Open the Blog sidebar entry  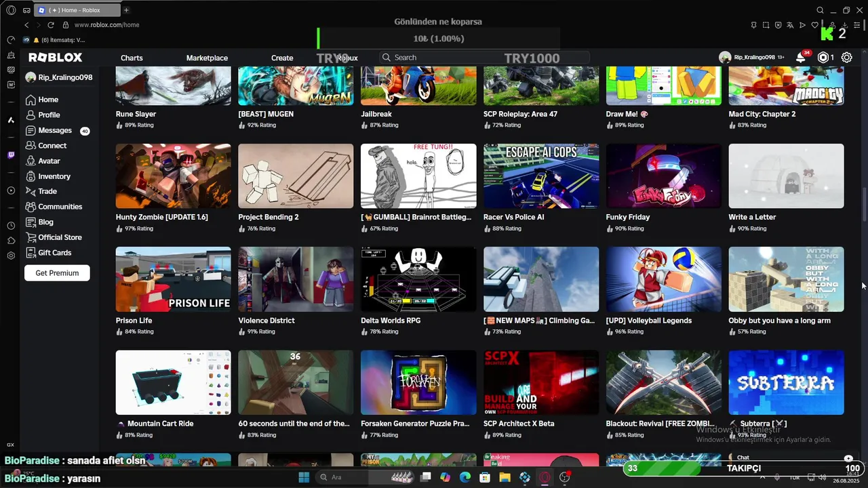coord(39,222)
